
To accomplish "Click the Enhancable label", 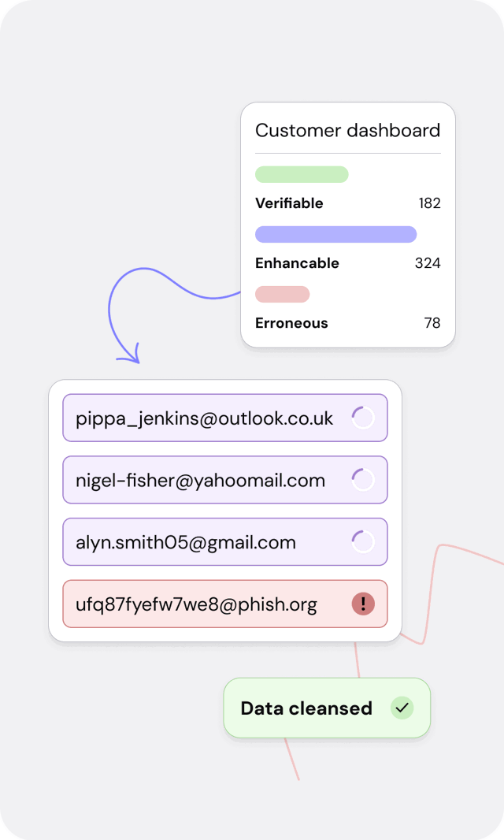I will pyautogui.click(x=297, y=263).
